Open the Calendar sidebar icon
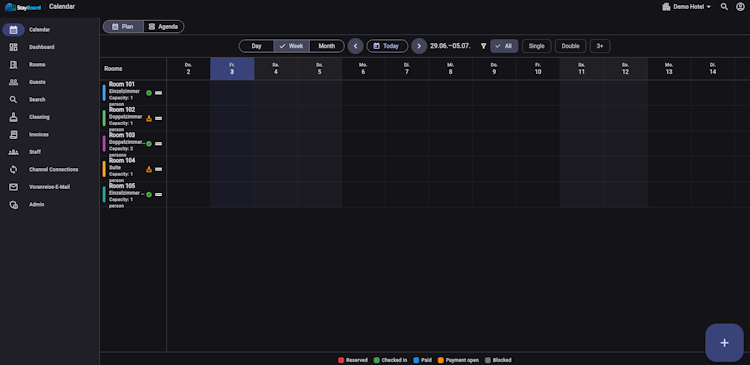750x365 pixels. [13, 30]
